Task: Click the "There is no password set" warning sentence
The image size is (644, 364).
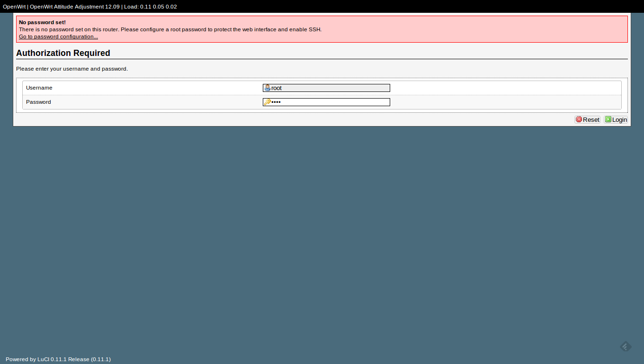Action: coord(170,29)
